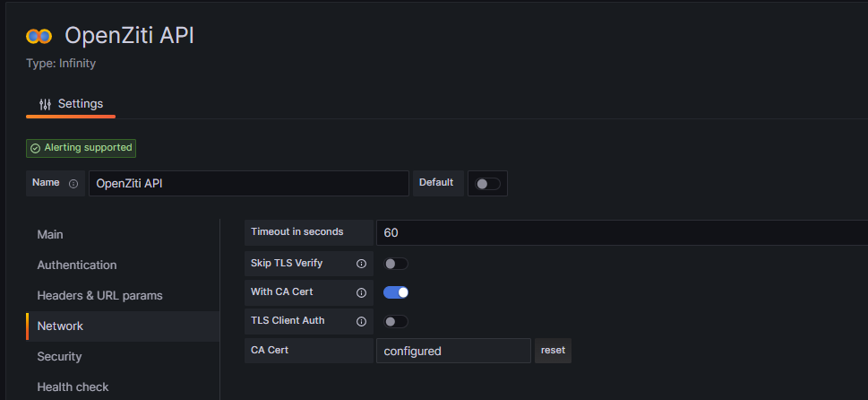Enable the Skip TLS Verify switch
Screen dimensions: 868x400
tap(395, 264)
